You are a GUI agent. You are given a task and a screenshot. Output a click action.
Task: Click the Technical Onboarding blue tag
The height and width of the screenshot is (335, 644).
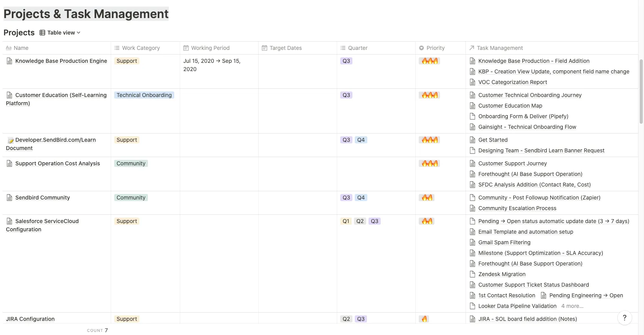(x=144, y=95)
